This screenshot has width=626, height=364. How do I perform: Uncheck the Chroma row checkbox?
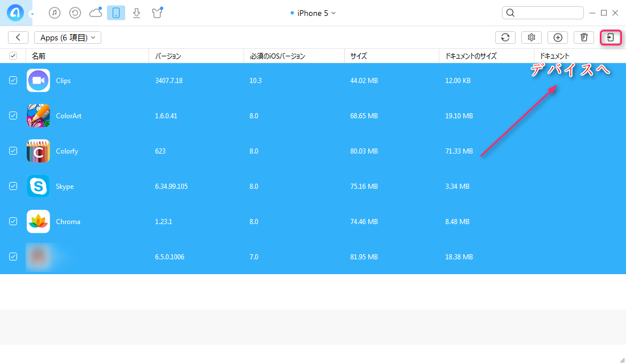point(13,221)
